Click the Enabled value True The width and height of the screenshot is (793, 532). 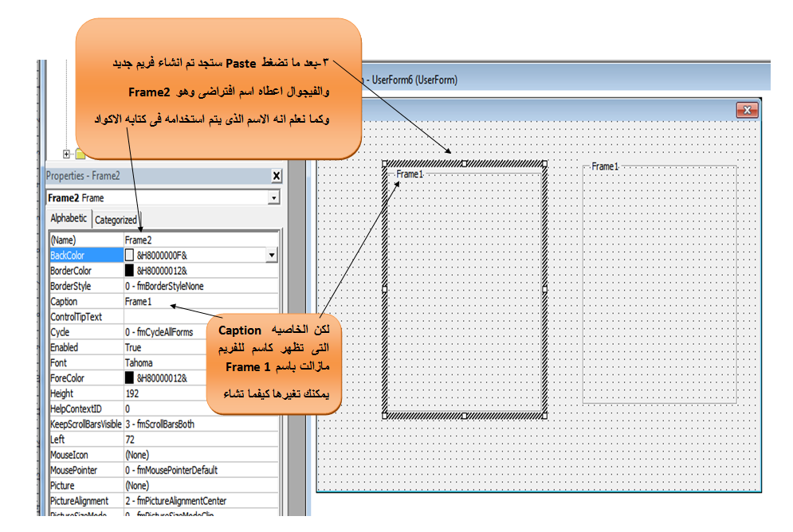click(x=134, y=347)
